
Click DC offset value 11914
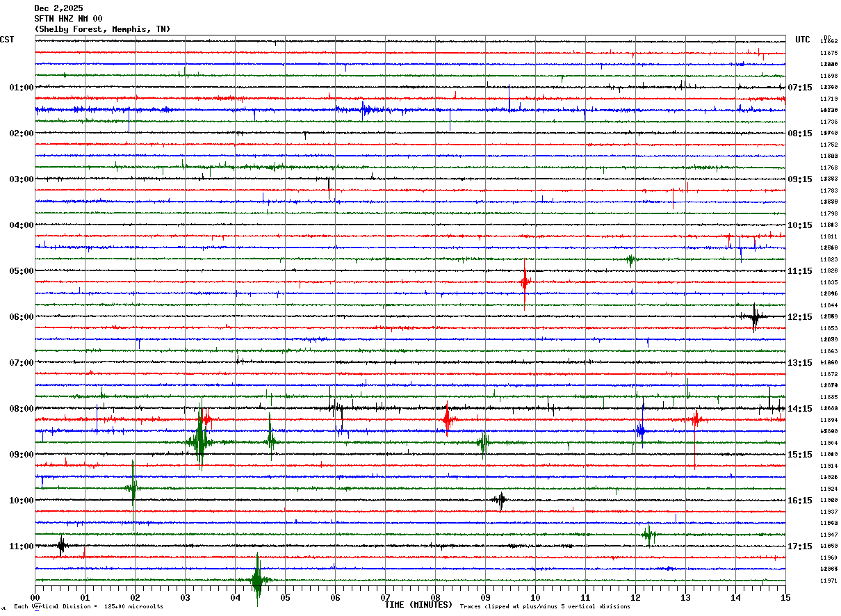(828, 466)
